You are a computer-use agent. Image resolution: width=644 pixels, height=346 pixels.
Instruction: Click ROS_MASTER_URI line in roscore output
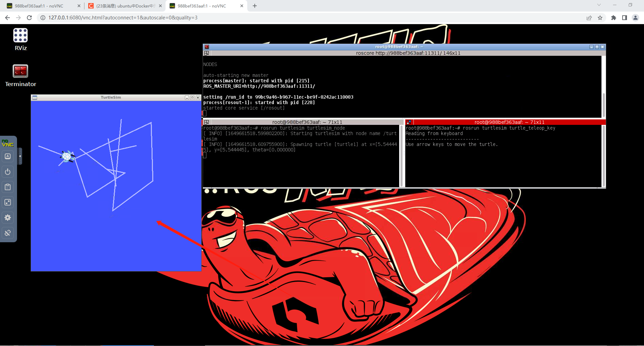[259, 86]
